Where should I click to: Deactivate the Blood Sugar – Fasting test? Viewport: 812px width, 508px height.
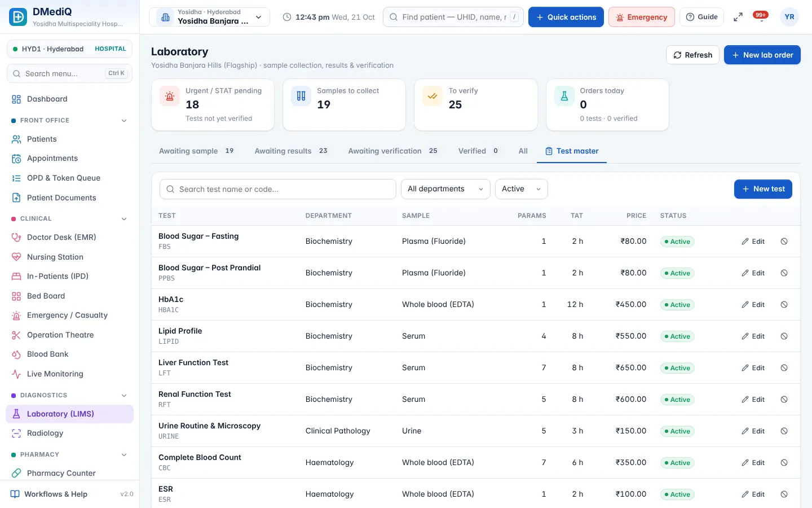pyautogui.click(x=784, y=242)
